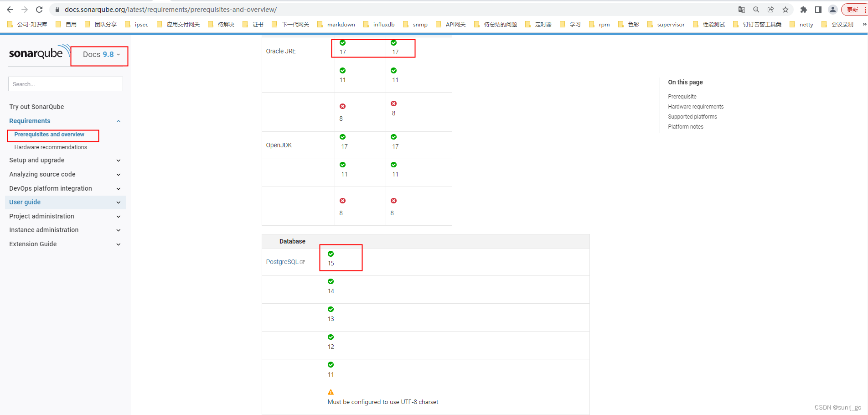Click the UTF-8 charset note text

pyautogui.click(x=383, y=402)
